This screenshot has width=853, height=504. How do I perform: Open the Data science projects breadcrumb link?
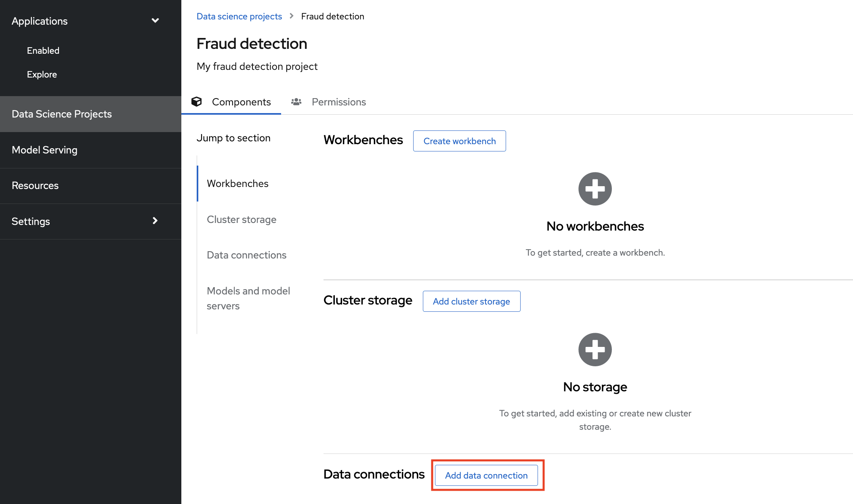[x=239, y=16]
